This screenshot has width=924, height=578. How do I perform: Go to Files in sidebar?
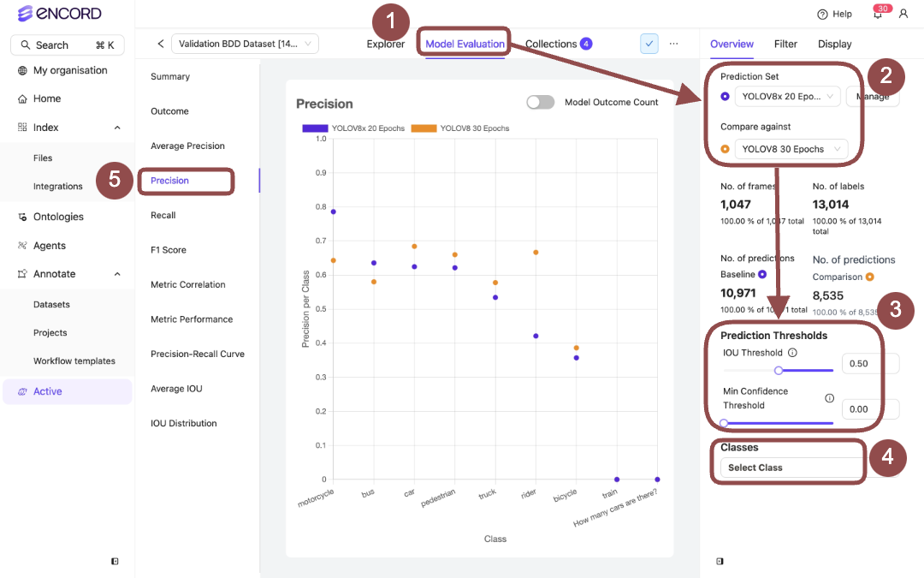tap(43, 158)
